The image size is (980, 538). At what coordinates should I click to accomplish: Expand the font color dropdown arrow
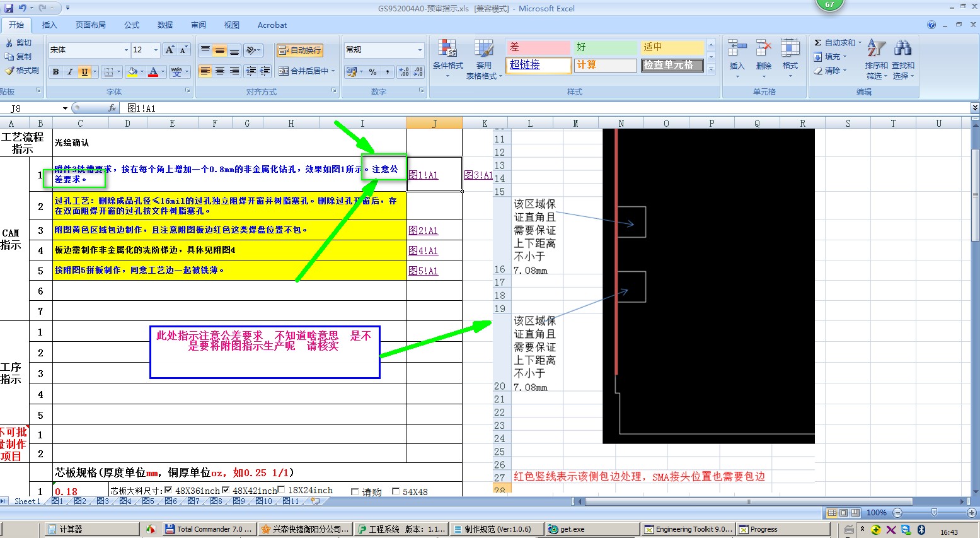click(x=163, y=72)
